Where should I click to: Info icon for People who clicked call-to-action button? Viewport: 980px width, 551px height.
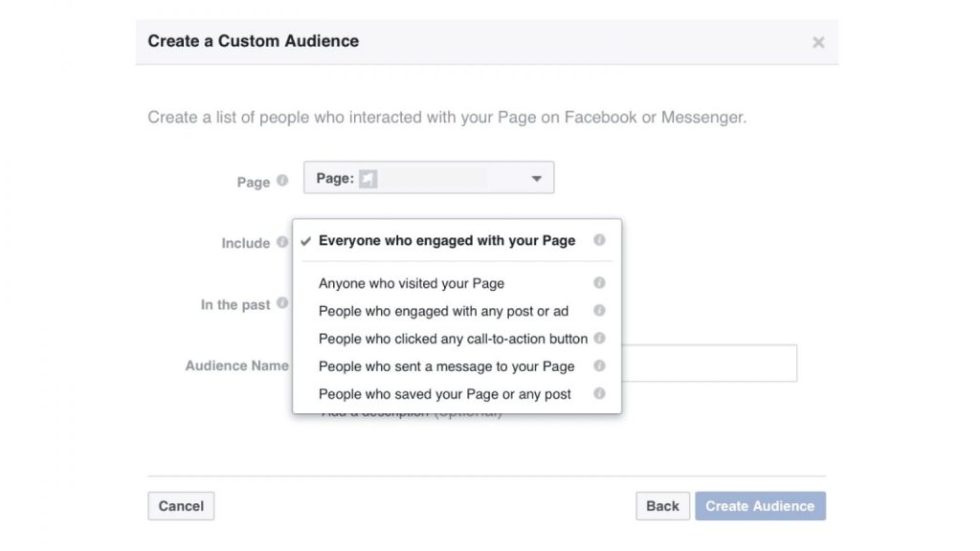click(599, 338)
